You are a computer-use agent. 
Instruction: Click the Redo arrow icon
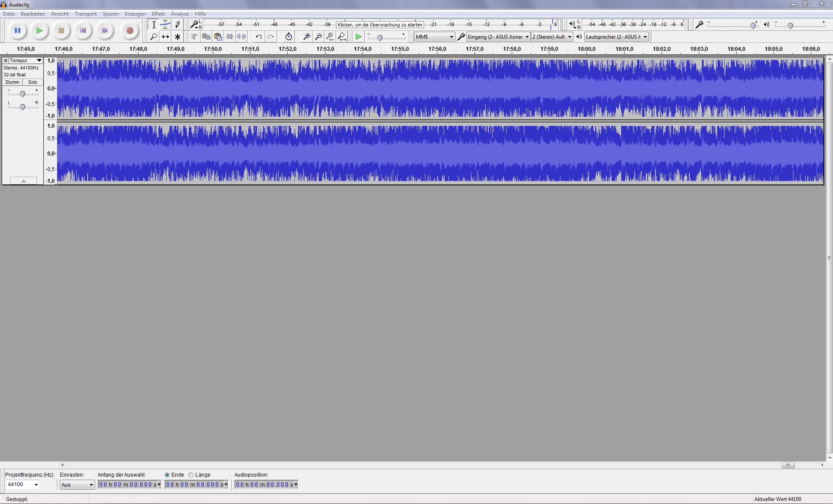pyautogui.click(x=270, y=37)
